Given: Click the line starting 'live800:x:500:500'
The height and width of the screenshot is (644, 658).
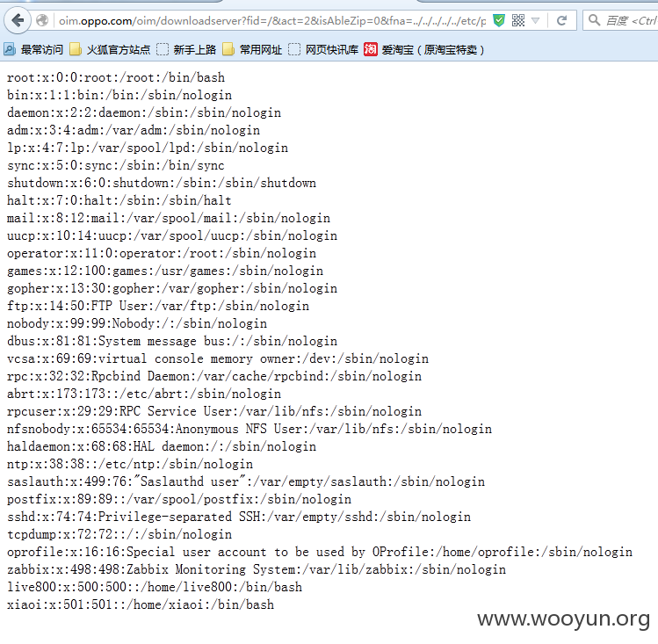Looking at the screenshot, I should tap(155, 587).
